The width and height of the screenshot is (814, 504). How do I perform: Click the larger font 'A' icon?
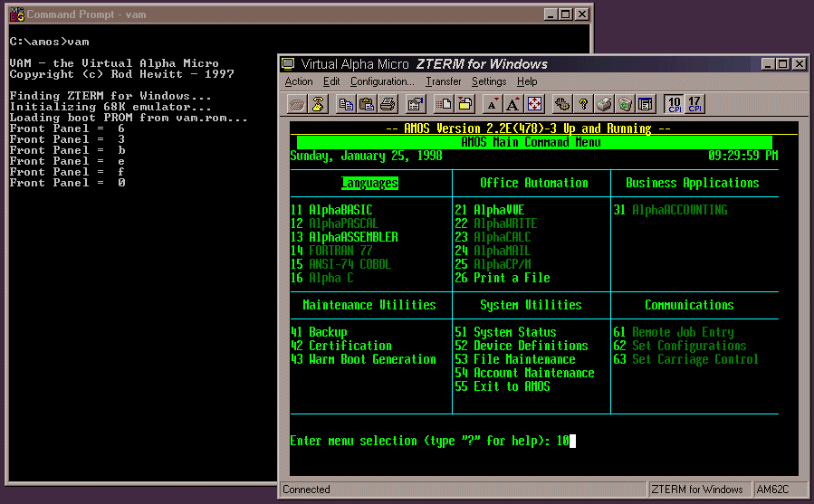[x=512, y=104]
